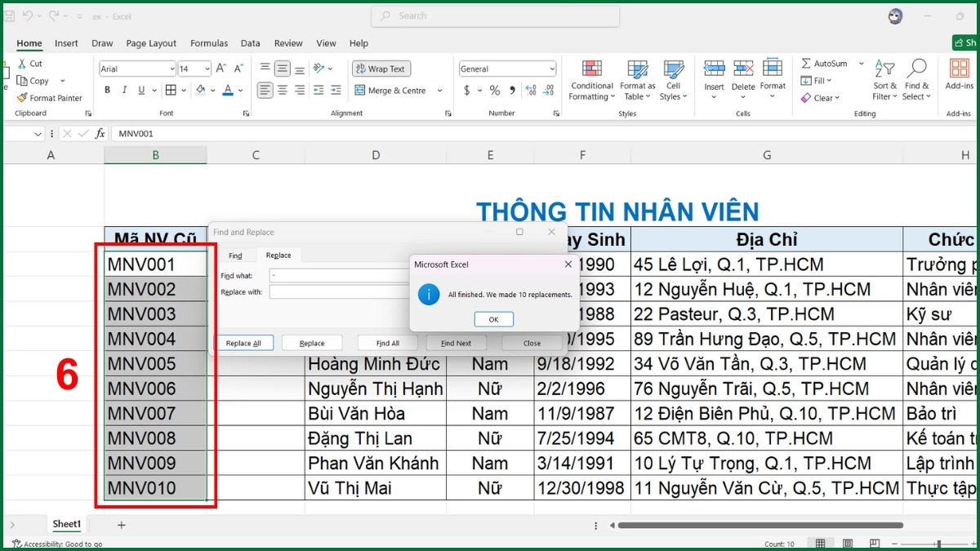Apply the Percent number style
The height and width of the screenshot is (551, 980).
point(494,91)
